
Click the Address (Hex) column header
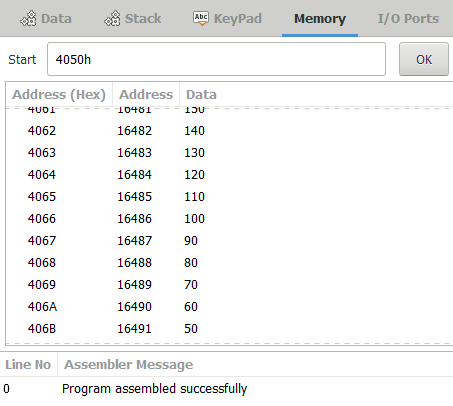pyautogui.click(x=59, y=95)
